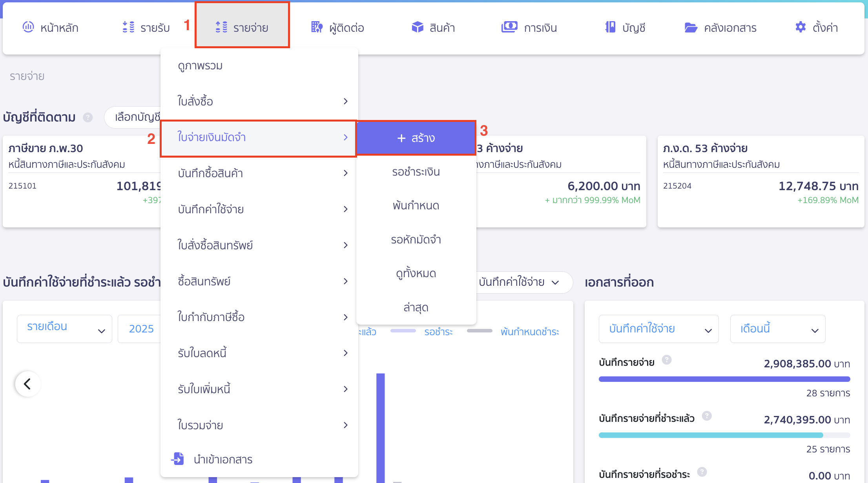Click the contacts building icon beside ผู้ติดต่อ
This screenshot has height=483, width=868.
click(317, 27)
